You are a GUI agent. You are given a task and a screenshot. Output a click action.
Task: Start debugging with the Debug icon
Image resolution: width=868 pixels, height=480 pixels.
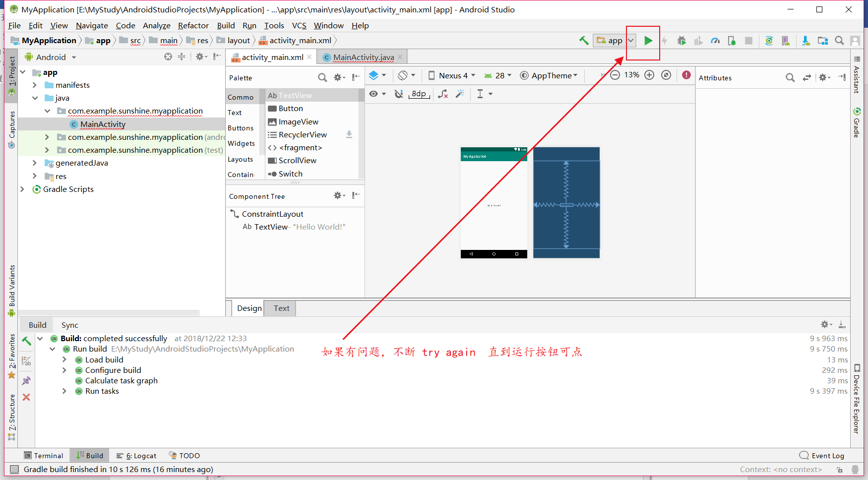pyautogui.click(x=682, y=41)
